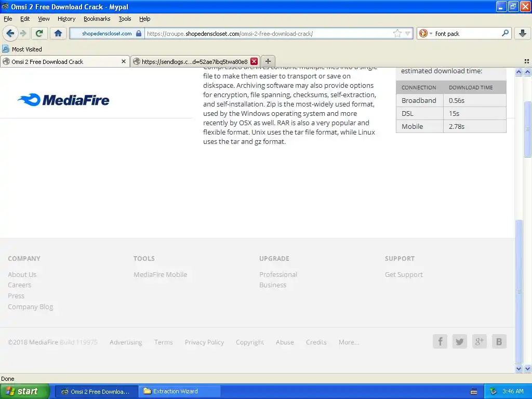Open the MediaFire Mobile link

coord(160,274)
